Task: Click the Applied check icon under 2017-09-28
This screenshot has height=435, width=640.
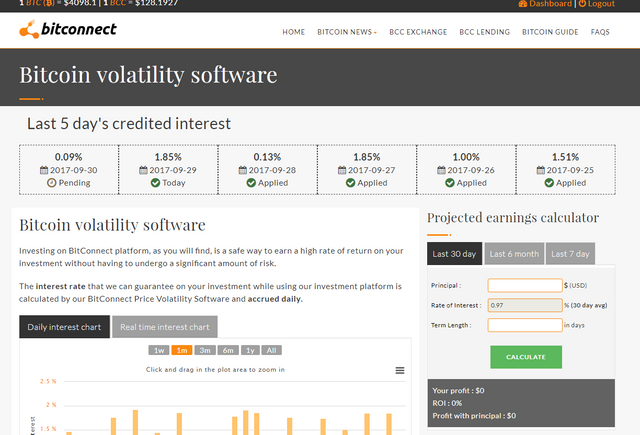Action: pos(251,183)
